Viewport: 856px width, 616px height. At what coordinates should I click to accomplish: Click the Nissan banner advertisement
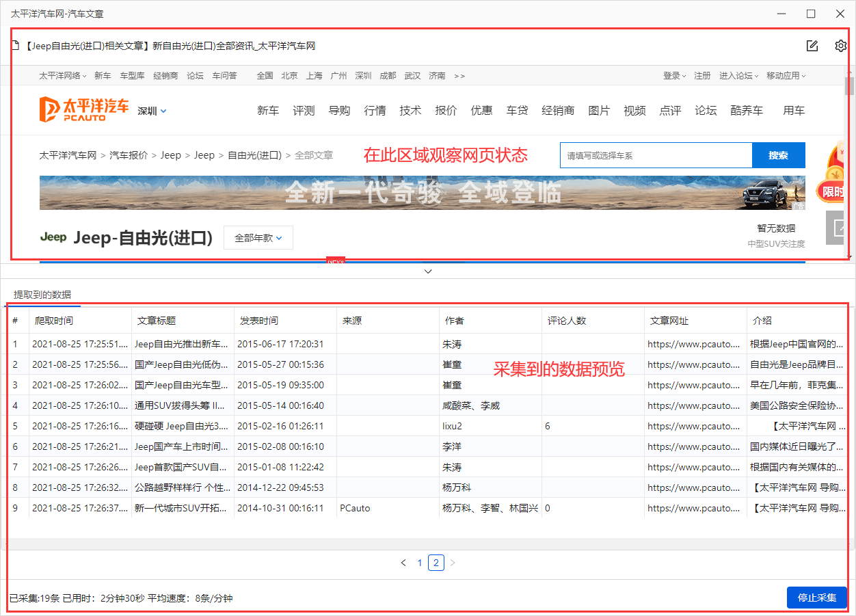click(x=422, y=193)
